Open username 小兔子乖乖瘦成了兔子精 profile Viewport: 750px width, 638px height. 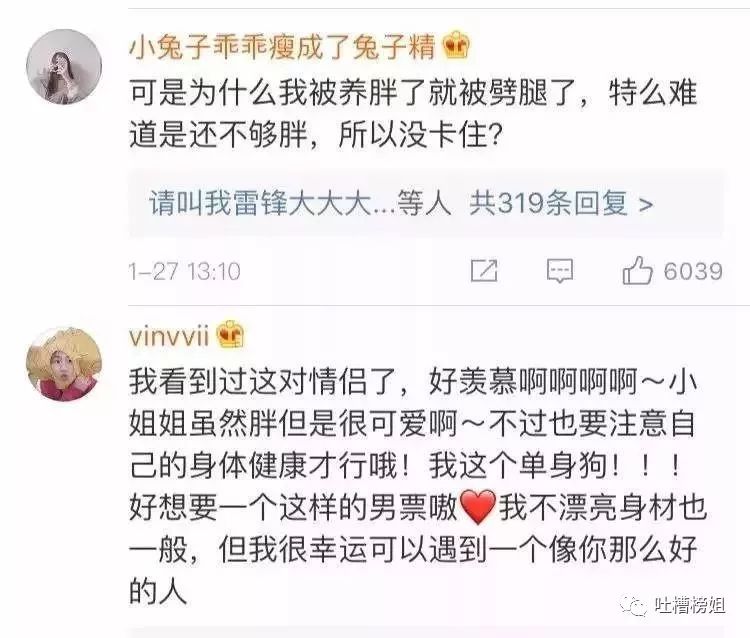(282, 46)
